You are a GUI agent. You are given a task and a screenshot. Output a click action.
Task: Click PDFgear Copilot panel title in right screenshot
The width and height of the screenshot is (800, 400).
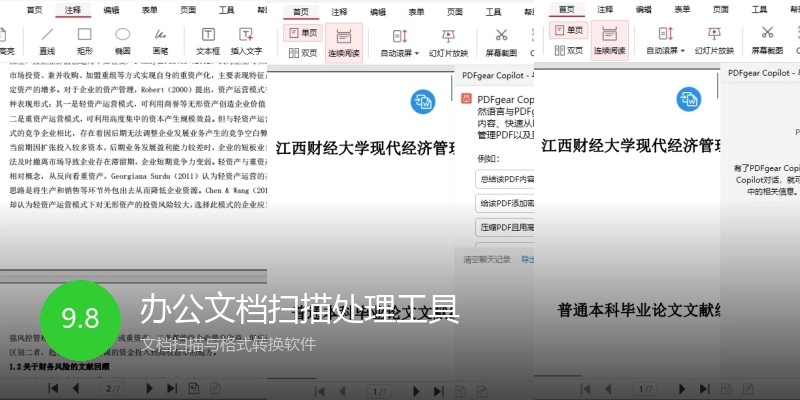coord(764,73)
